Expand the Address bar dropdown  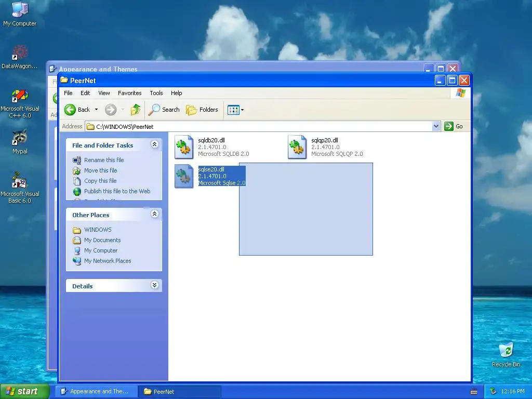coord(436,127)
